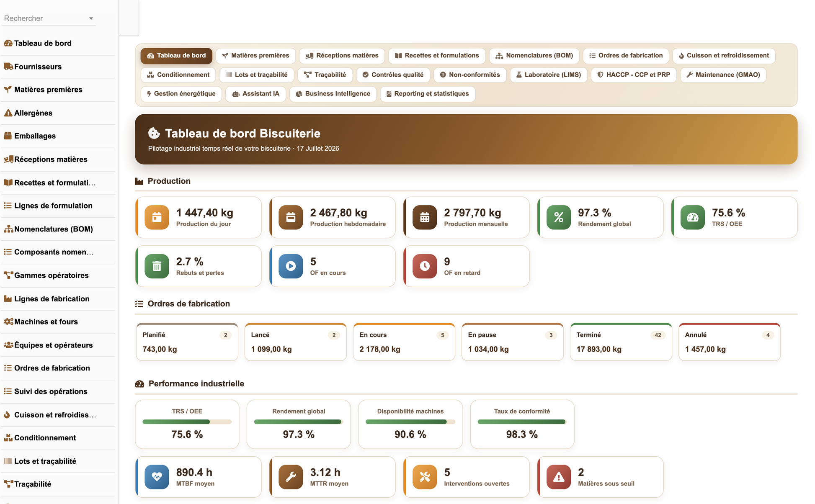The image size is (815, 504).
Task: Click the '2.7 %' rebuts value
Action: (x=190, y=262)
